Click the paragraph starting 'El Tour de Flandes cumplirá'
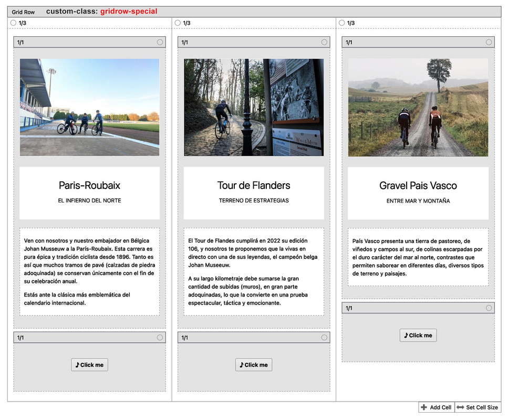This screenshot has width=508, height=420. (253, 253)
